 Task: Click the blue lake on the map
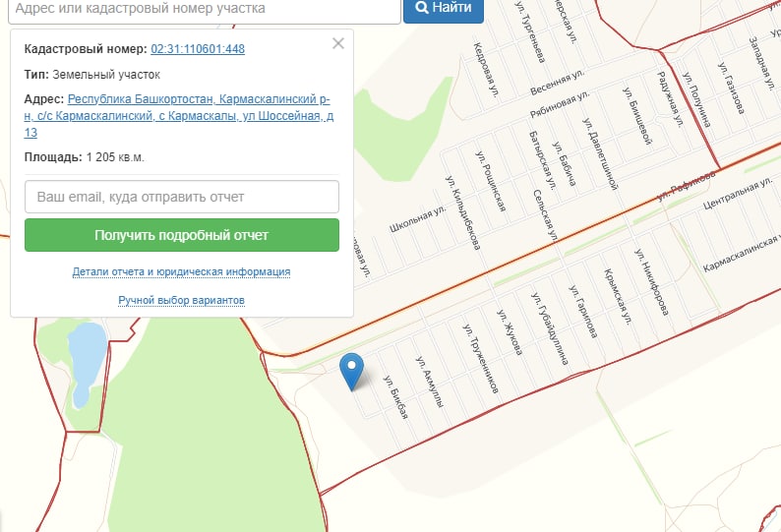point(87,363)
